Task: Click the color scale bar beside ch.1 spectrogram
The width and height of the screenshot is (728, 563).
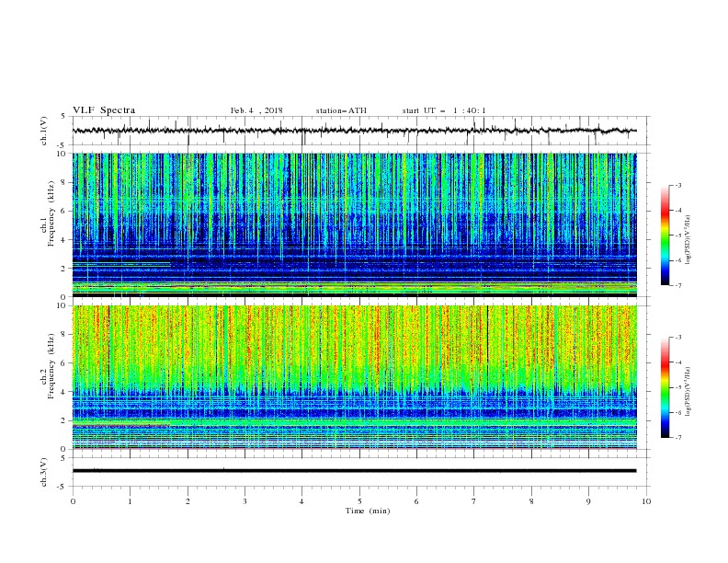Action: (665, 236)
